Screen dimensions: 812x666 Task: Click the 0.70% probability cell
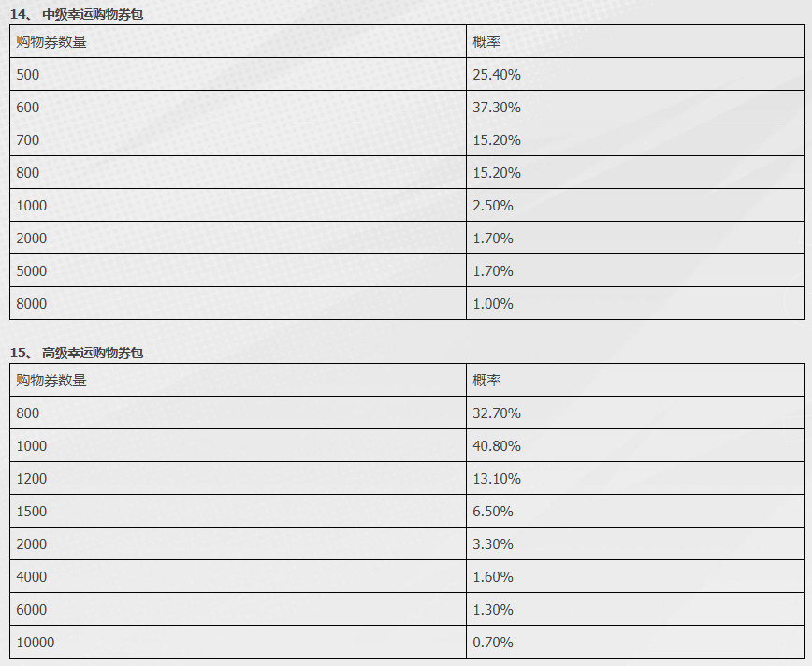[x=635, y=643]
